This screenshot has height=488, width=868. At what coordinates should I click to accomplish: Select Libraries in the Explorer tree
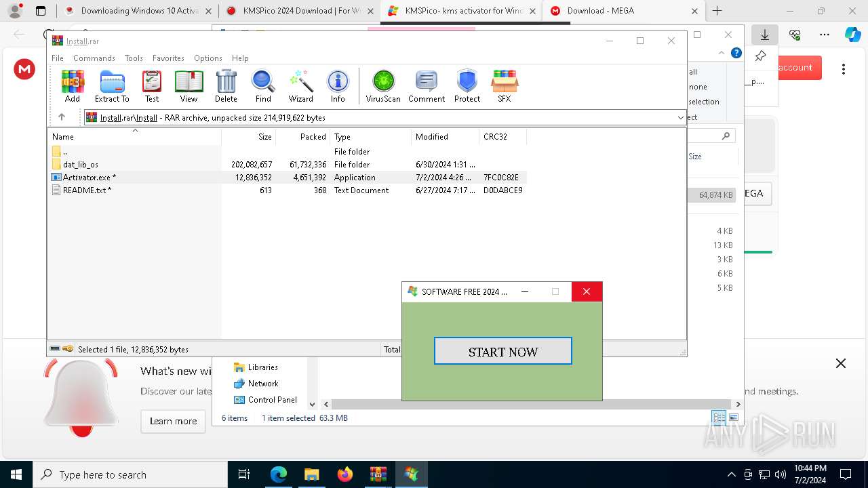256,367
